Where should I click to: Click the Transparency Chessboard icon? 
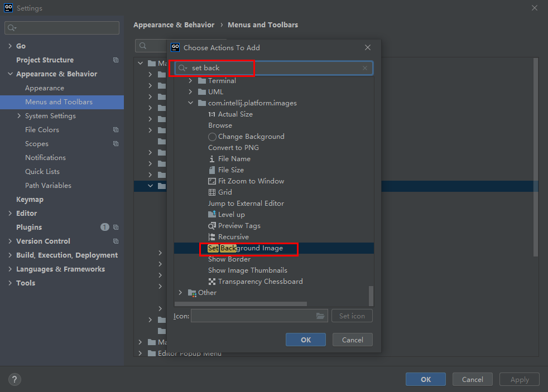pos(212,282)
